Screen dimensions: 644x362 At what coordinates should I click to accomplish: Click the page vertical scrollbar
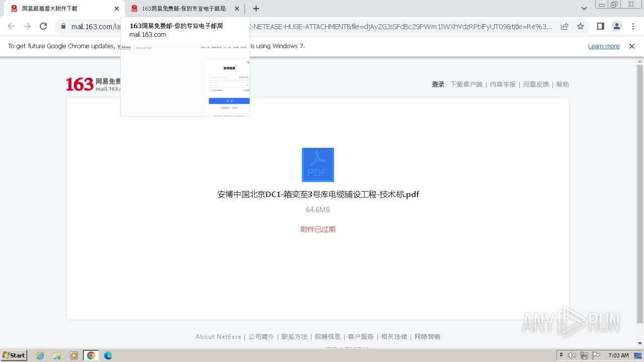pyautogui.click(x=640, y=194)
